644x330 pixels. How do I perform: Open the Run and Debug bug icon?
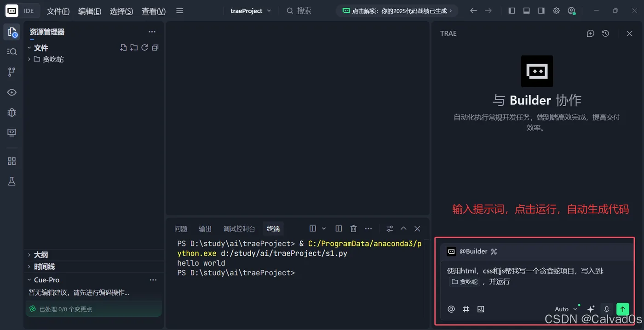12,112
